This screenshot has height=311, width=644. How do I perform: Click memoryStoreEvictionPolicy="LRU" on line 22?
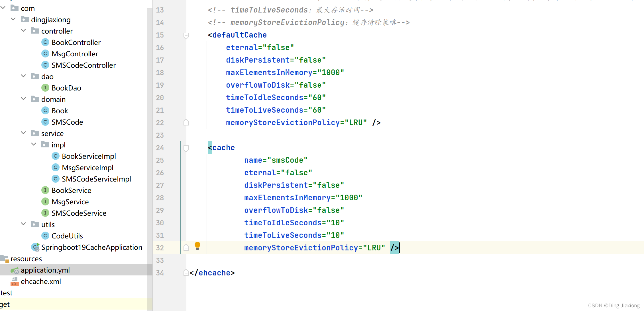point(296,123)
